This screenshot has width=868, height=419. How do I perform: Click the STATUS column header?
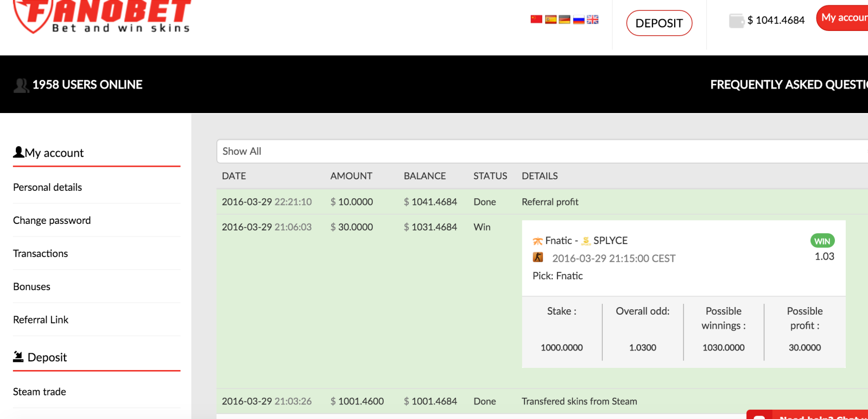tap(490, 176)
